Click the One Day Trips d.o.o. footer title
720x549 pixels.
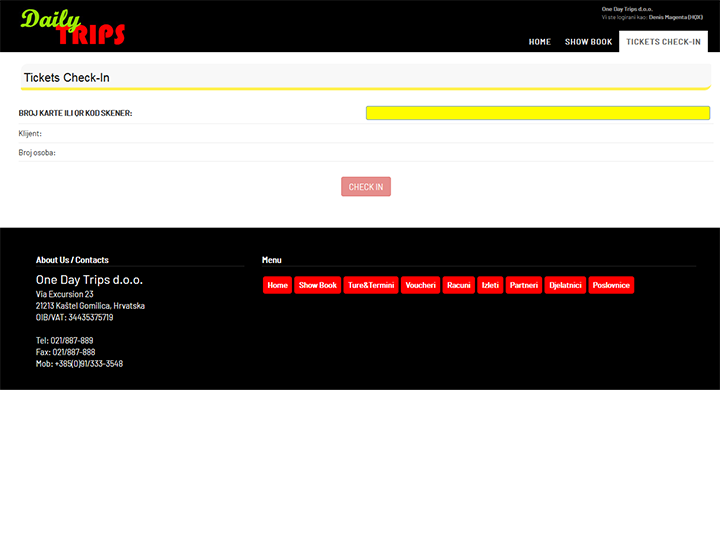coord(89,280)
